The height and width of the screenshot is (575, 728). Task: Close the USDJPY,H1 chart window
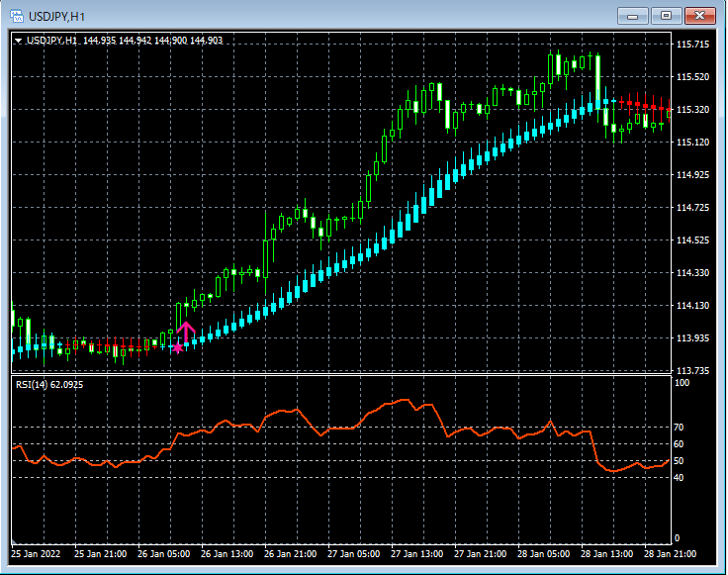699,16
